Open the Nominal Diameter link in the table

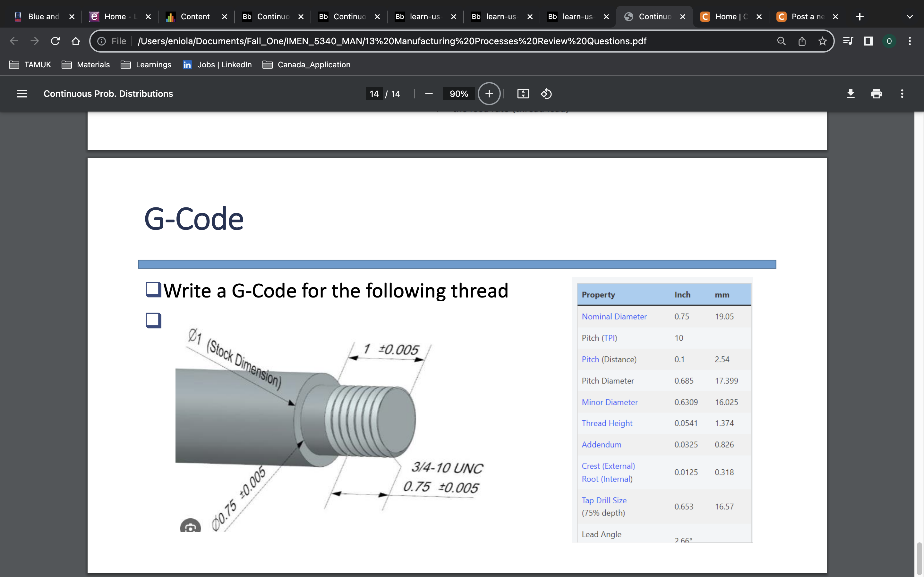coord(614,316)
